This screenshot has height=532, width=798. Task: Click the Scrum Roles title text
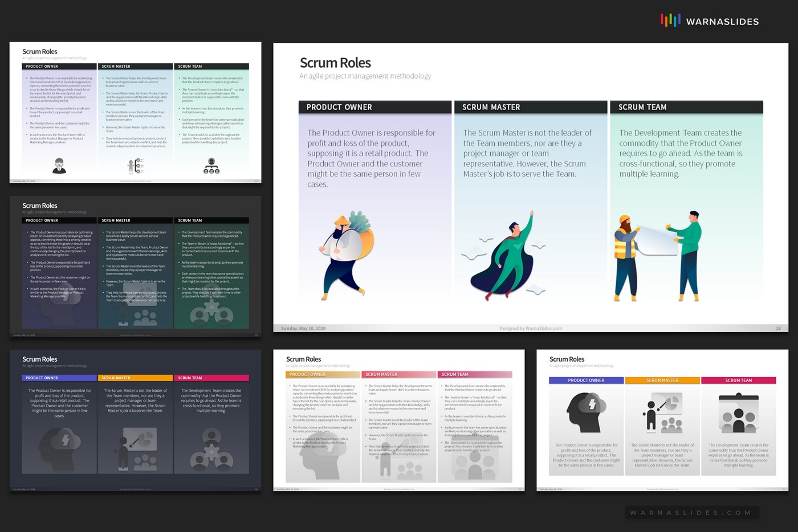(x=335, y=63)
